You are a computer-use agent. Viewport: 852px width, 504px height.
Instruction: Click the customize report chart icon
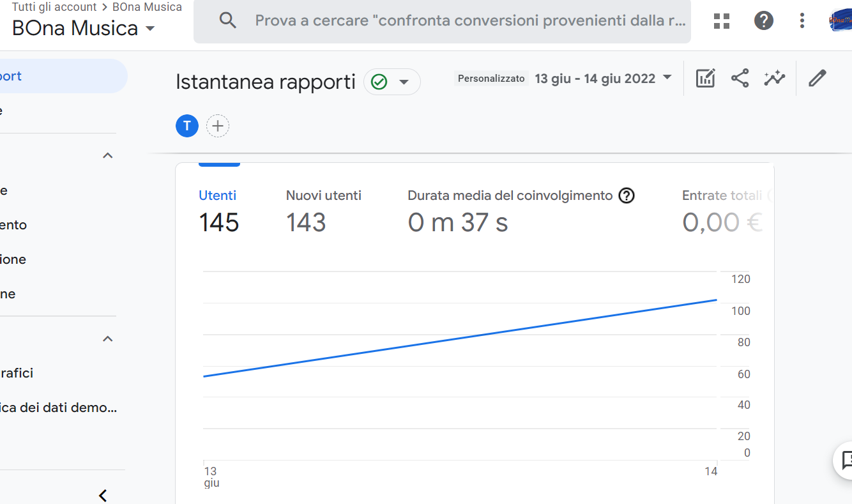tap(705, 79)
